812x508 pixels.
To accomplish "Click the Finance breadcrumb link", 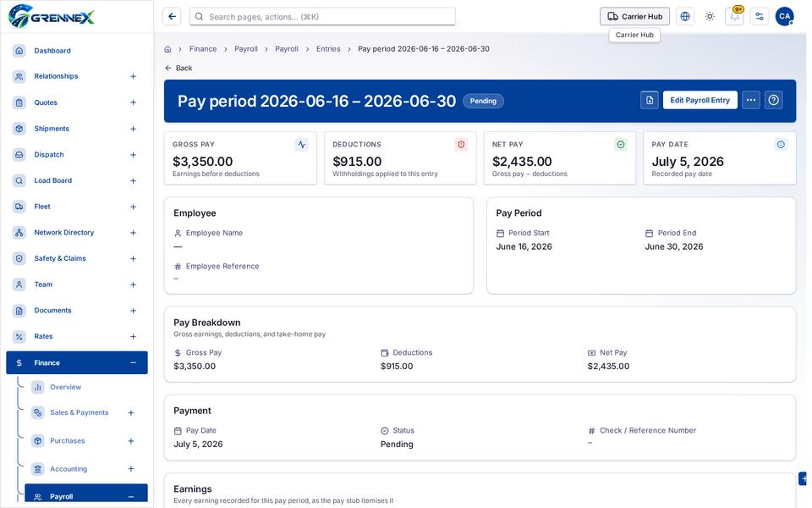I will point(203,49).
